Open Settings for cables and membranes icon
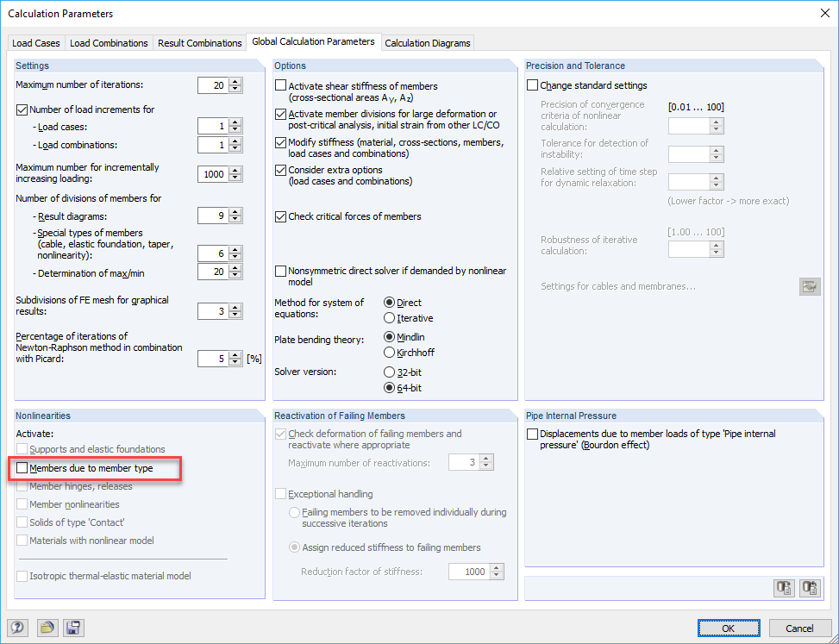Screen dimensions: 839x644 click(810, 285)
